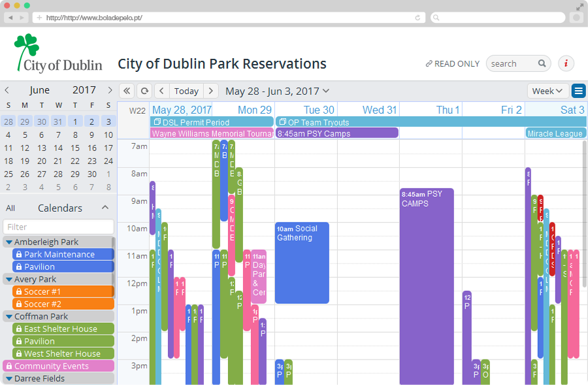The image size is (588, 385).
Task: Collapse the Amberleigh Park group
Action: [x=9, y=243]
